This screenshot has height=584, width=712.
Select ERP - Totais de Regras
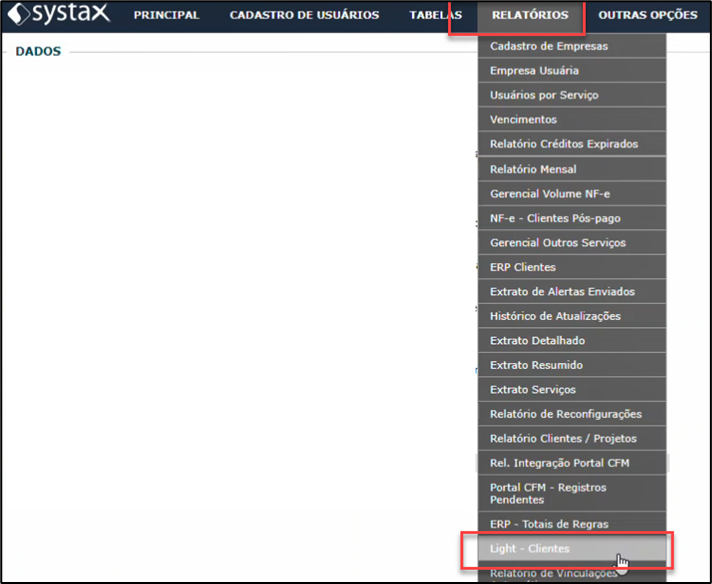click(572, 524)
